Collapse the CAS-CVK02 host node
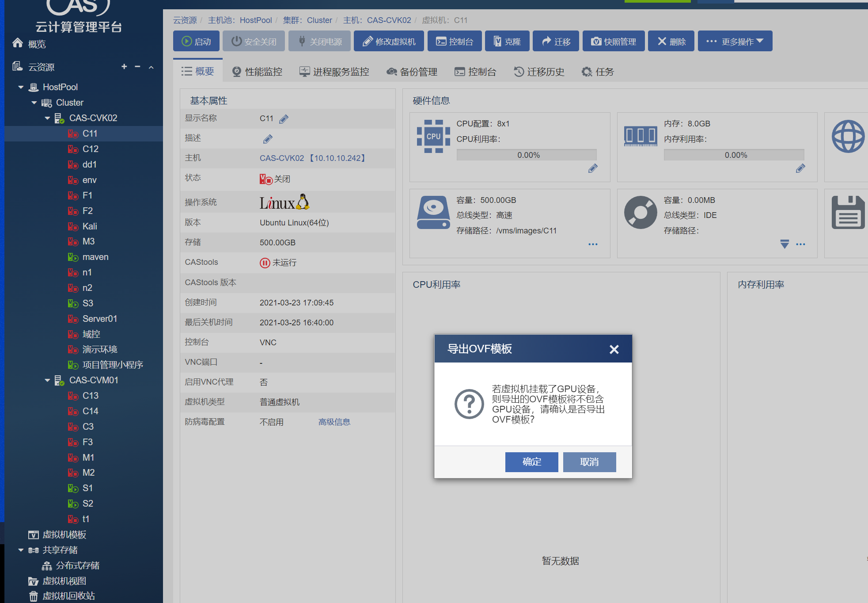The image size is (868, 603). pyautogui.click(x=47, y=118)
